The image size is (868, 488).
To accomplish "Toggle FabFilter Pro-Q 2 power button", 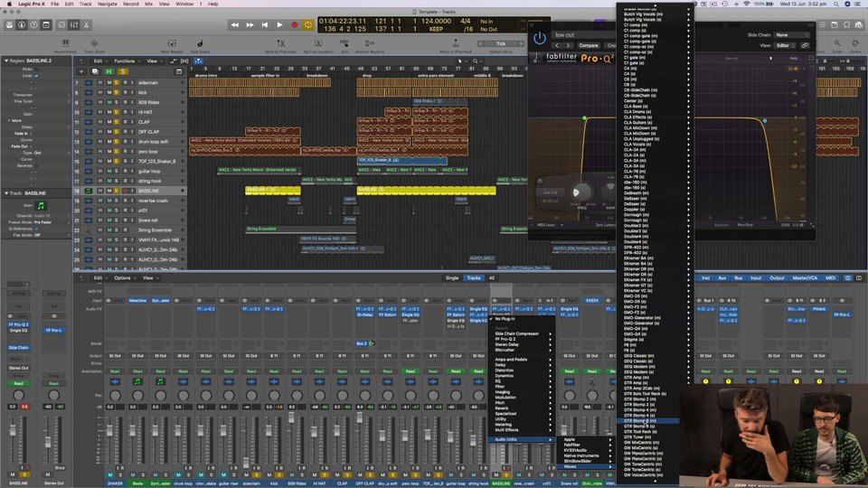I will coord(539,38).
